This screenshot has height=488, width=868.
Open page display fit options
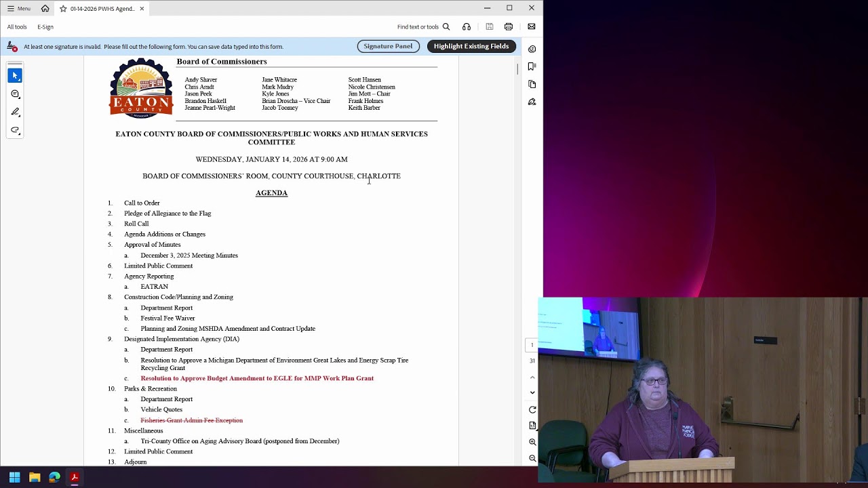click(x=532, y=426)
